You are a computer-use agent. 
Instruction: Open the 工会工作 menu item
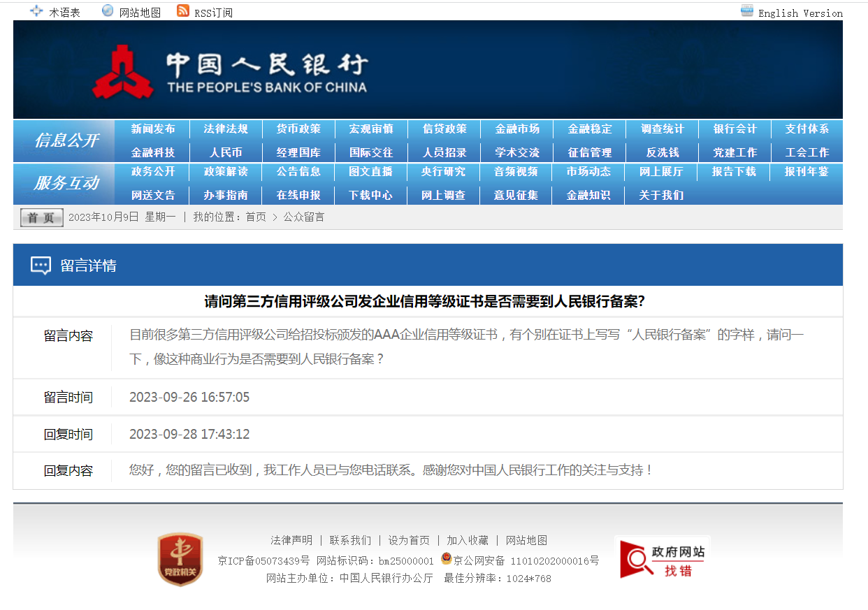807,152
